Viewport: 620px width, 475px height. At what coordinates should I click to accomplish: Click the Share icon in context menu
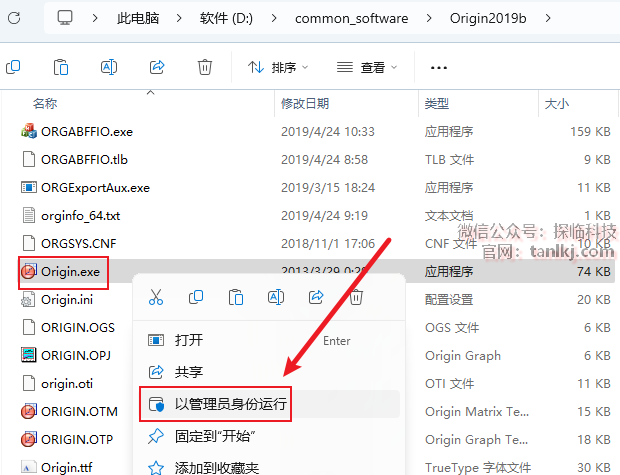pyautogui.click(x=316, y=297)
